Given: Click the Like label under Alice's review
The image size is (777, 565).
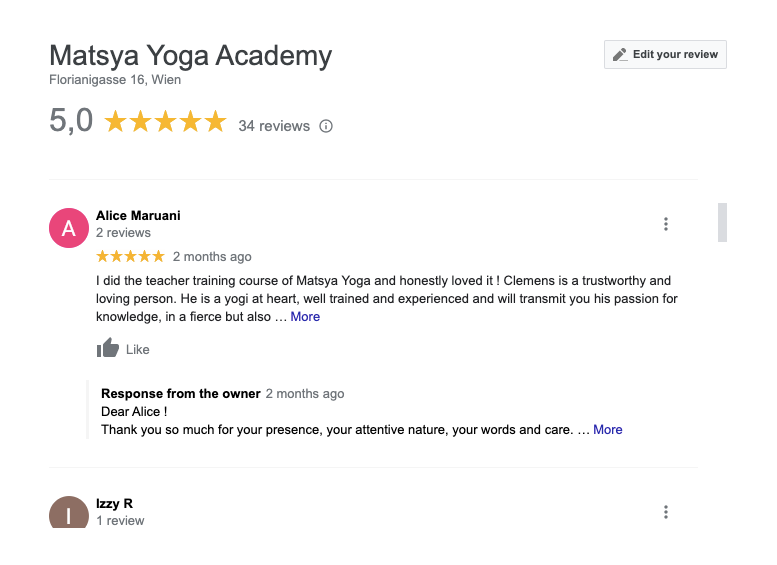Looking at the screenshot, I should click(x=137, y=350).
